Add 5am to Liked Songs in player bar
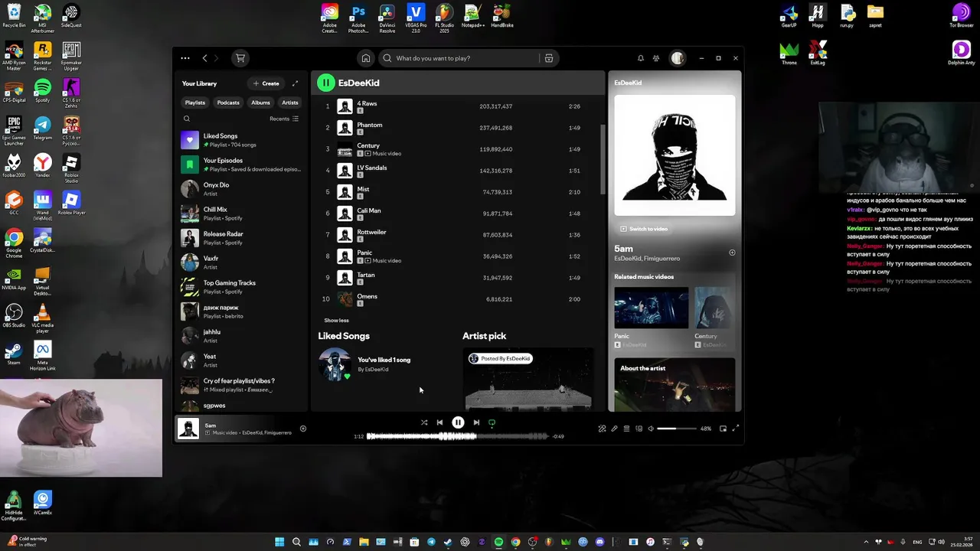This screenshot has width=980, height=551. [303, 429]
